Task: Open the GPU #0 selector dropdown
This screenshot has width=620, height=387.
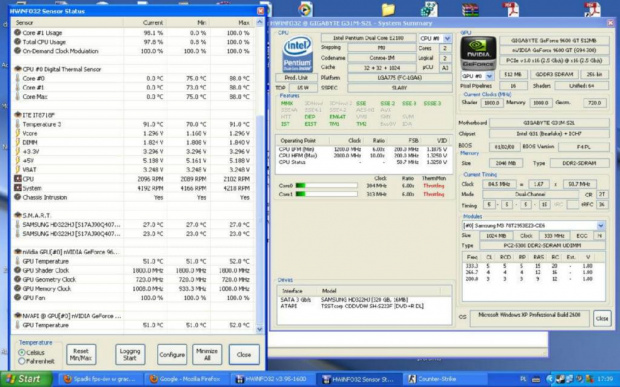Action: tap(489, 76)
